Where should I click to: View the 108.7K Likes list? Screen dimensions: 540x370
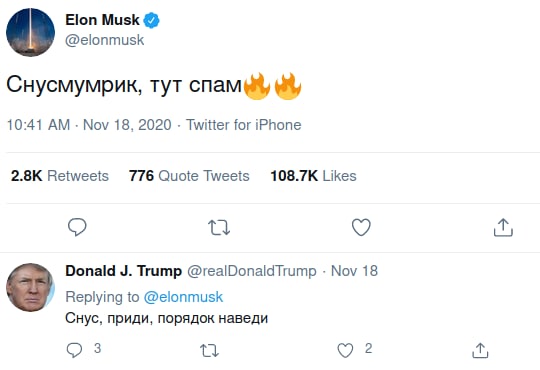[313, 176]
